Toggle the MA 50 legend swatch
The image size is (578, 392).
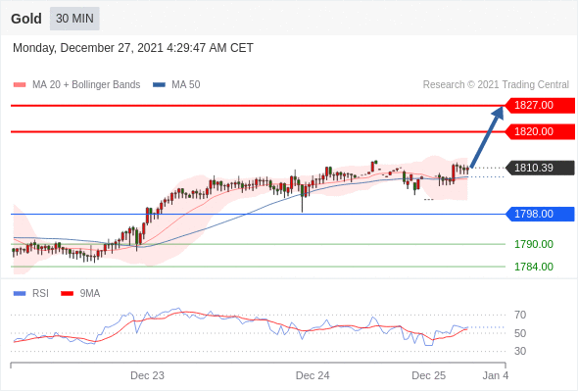coord(159,85)
